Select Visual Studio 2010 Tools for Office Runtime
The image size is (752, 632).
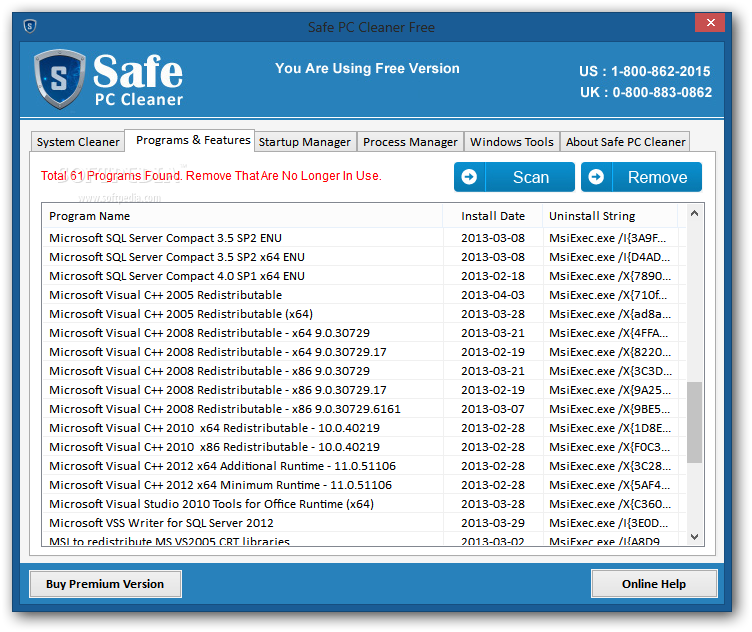pyautogui.click(x=364, y=503)
